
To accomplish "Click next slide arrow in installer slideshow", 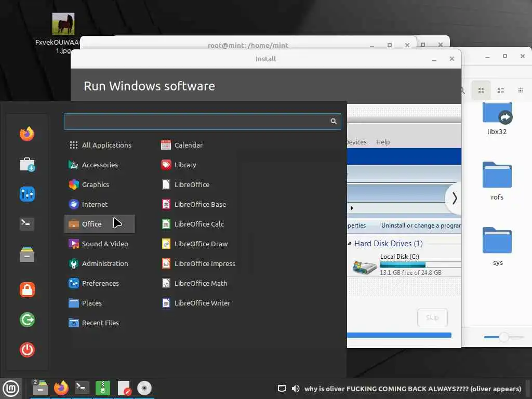I will coord(454,198).
